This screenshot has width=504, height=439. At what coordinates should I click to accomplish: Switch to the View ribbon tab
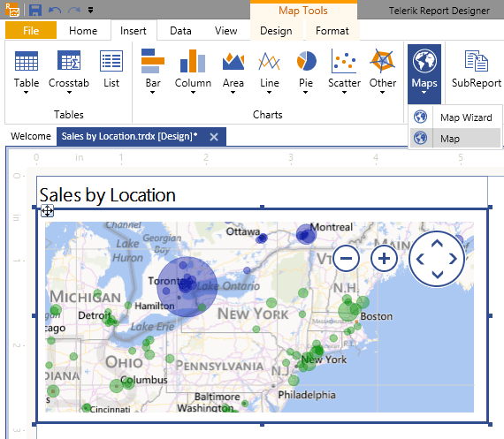coord(226,31)
